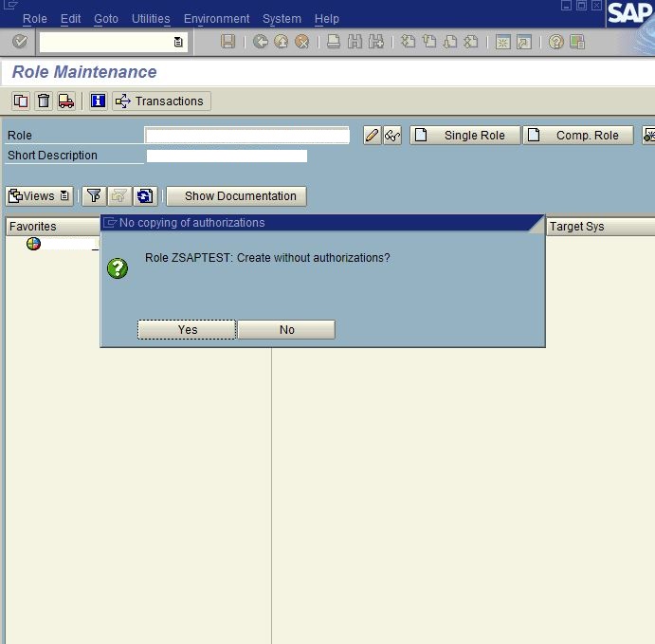This screenshot has width=655, height=644.
Task: Click Yes in the authorization dialog
Action: (187, 330)
